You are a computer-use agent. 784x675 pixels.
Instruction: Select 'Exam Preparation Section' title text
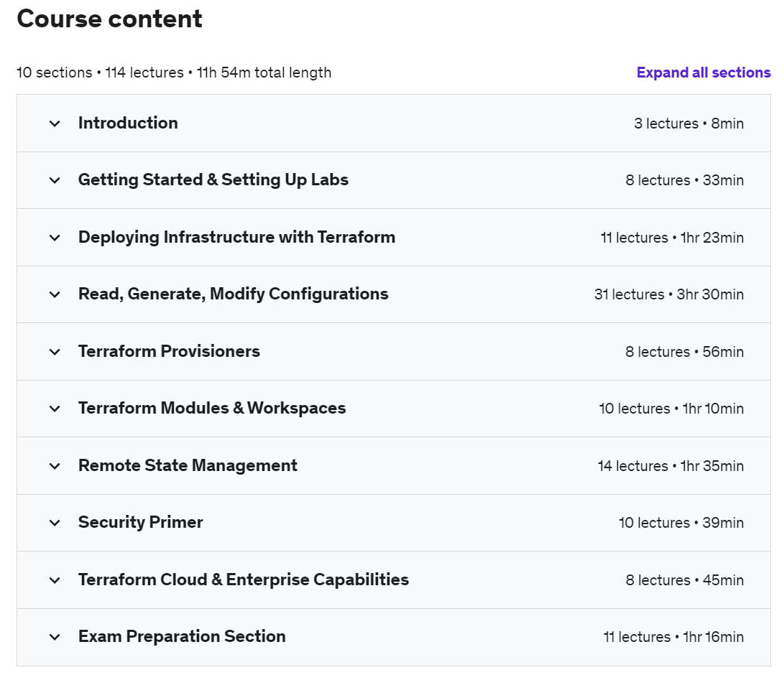click(x=182, y=636)
